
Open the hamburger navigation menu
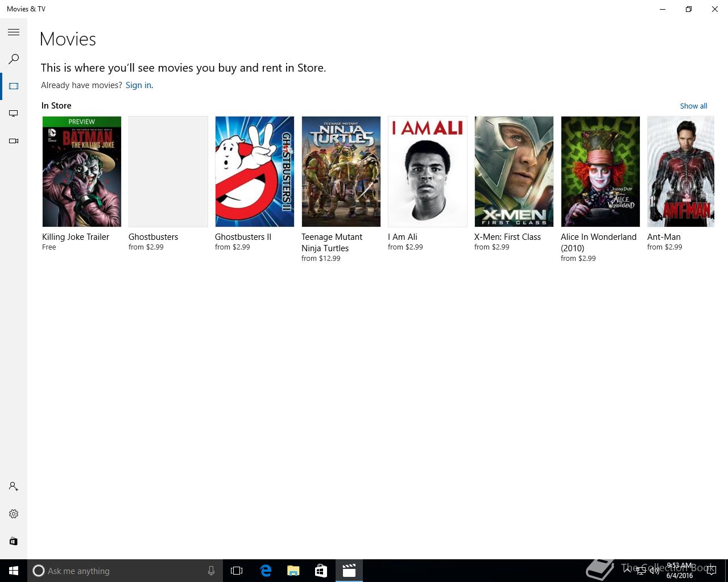pos(14,32)
